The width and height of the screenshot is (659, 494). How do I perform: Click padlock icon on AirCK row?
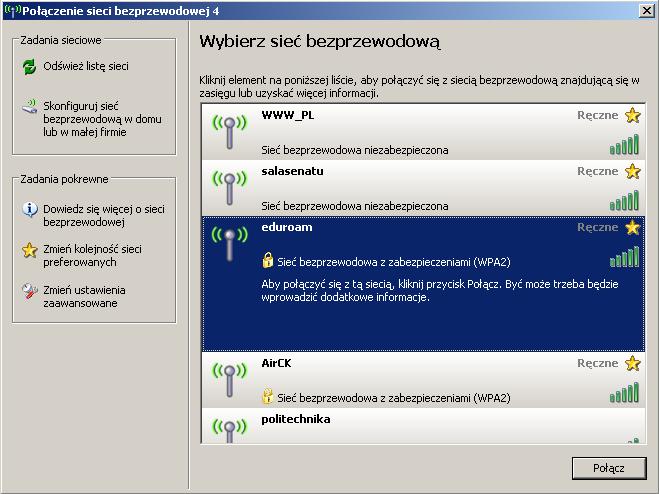point(267,396)
